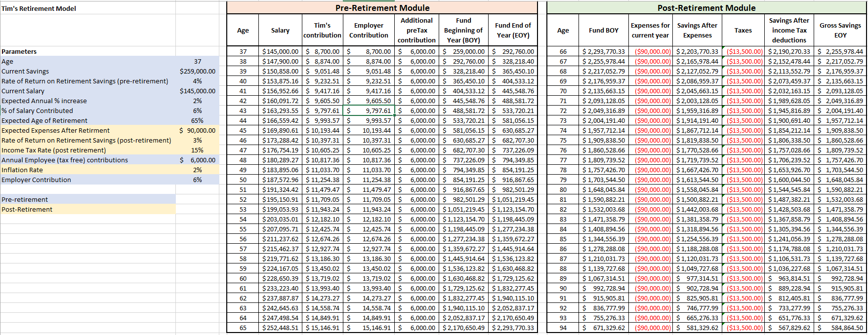Image resolution: width=868 pixels, height=335 pixels.
Task: Select the Taxes column header
Action: [x=743, y=30]
